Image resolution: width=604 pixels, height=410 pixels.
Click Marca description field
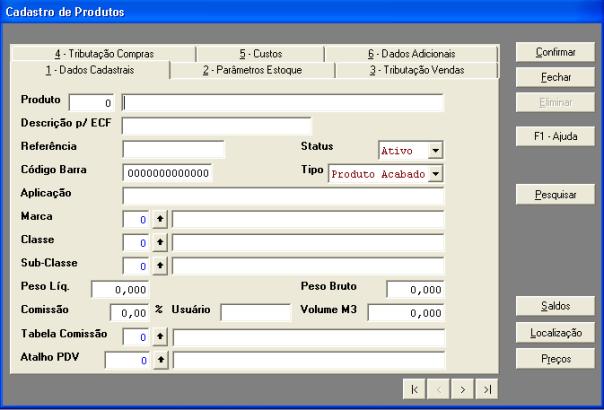tap(308, 220)
